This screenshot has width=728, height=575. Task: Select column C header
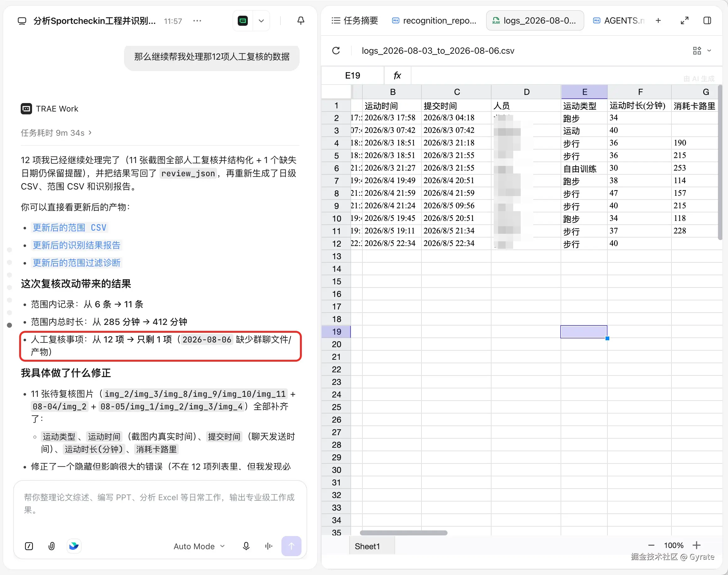pos(457,92)
